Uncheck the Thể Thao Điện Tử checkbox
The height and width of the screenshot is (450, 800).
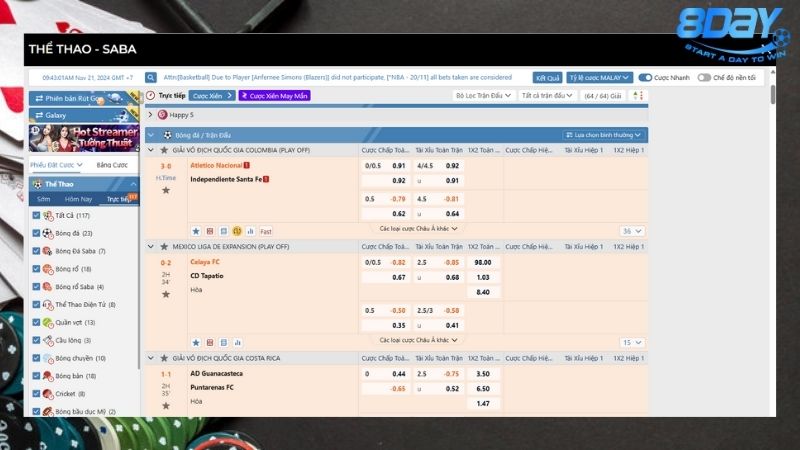pyautogui.click(x=36, y=305)
